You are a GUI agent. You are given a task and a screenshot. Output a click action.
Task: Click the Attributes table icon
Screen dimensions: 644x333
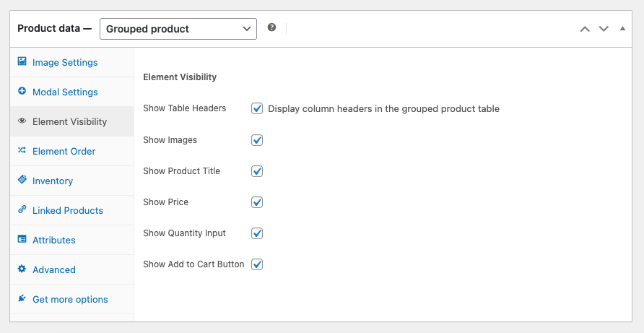22,240
